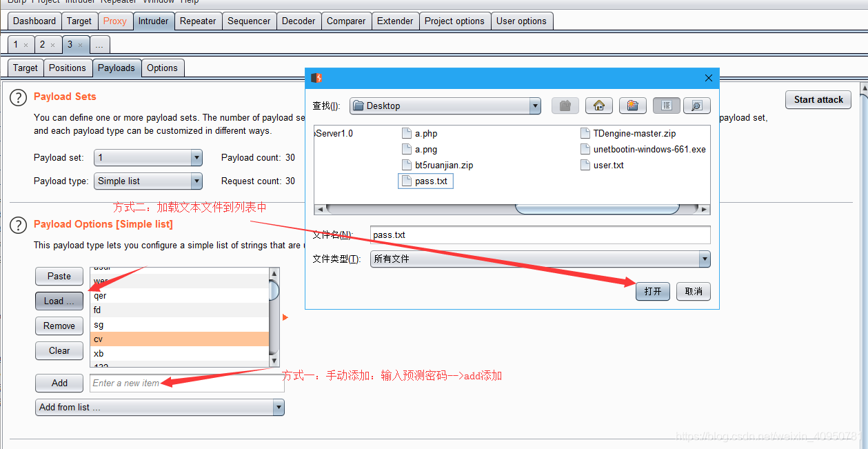This screenshot has height=449, width=868.
Task: Click payload list scroll up arrow
Action: pos(274,274)
